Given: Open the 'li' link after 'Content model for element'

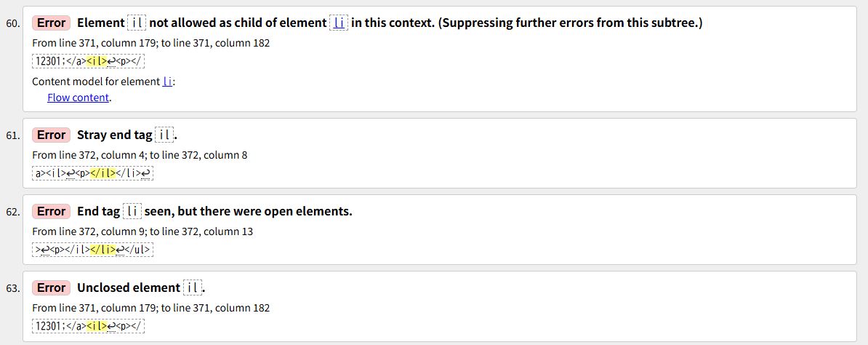Looking at the screenshot, I should (x=167, y=81).
